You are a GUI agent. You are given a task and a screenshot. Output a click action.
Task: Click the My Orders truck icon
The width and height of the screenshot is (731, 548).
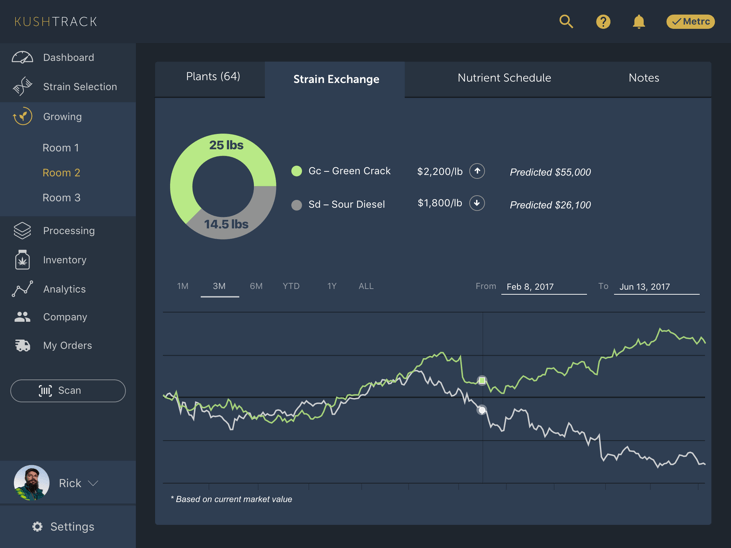pos(22,346)
